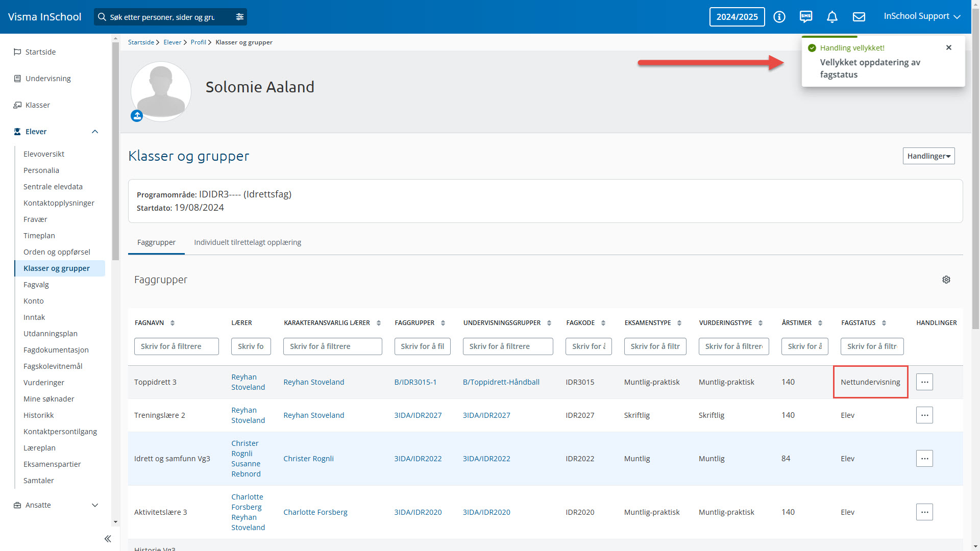Open the Handlinger dropdown
This screenshot has width=980, height=551.
(928, 156)
